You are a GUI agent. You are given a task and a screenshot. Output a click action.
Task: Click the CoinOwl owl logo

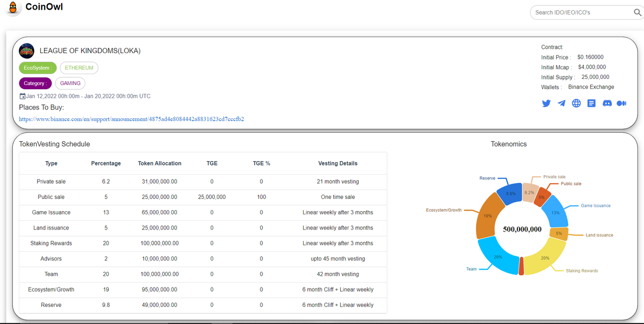click(x=13, y=9)
